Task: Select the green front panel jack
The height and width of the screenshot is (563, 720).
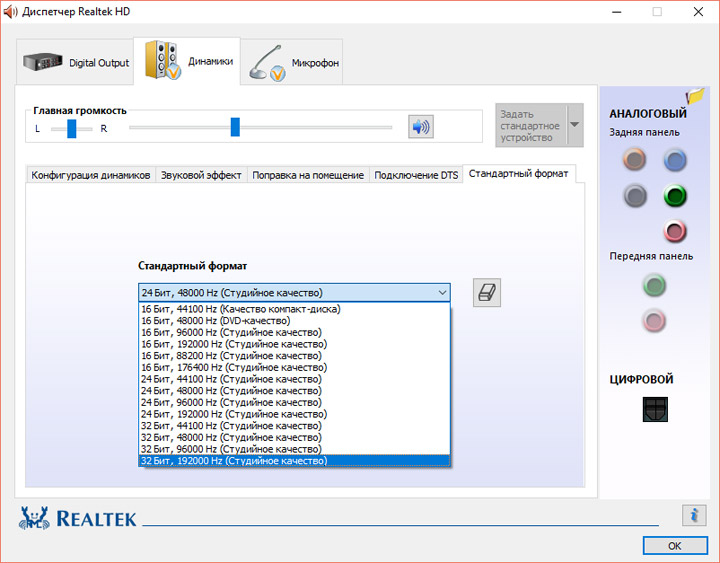Action: coord(654,285)
